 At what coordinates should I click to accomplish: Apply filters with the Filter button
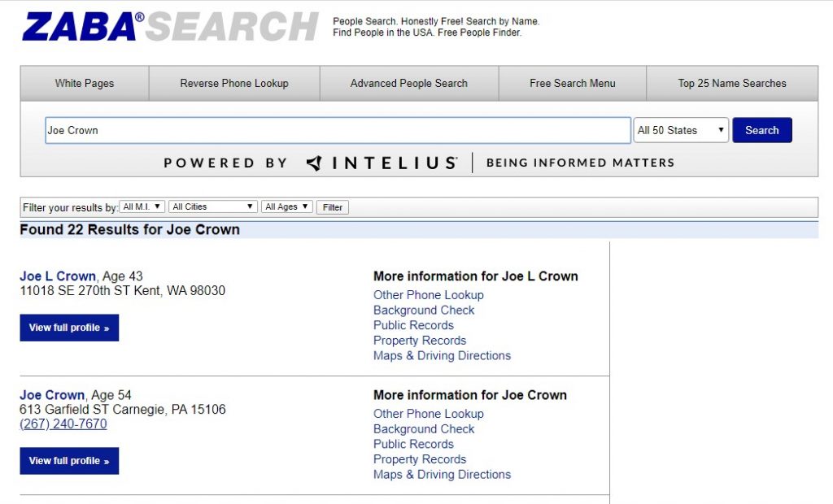[x=332, y=206]
